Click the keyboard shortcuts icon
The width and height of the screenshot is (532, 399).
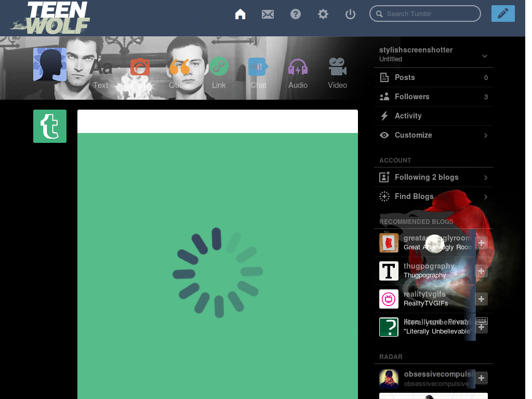pos(482,321)
